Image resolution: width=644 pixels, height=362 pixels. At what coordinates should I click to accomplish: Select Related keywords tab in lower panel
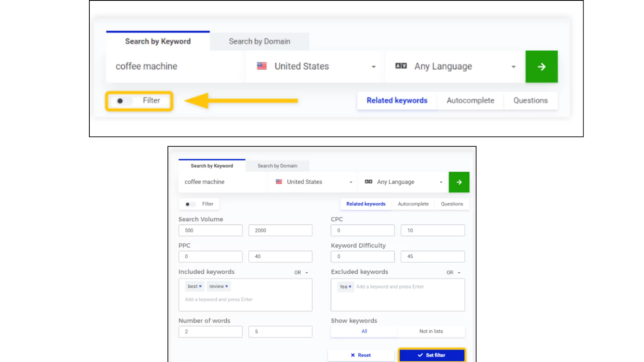click(366, 204)
